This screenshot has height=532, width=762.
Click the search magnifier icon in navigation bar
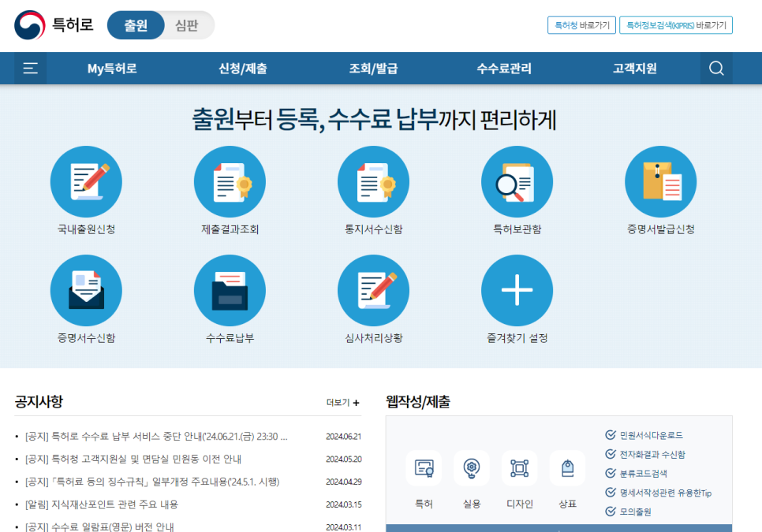pos(716,69)
